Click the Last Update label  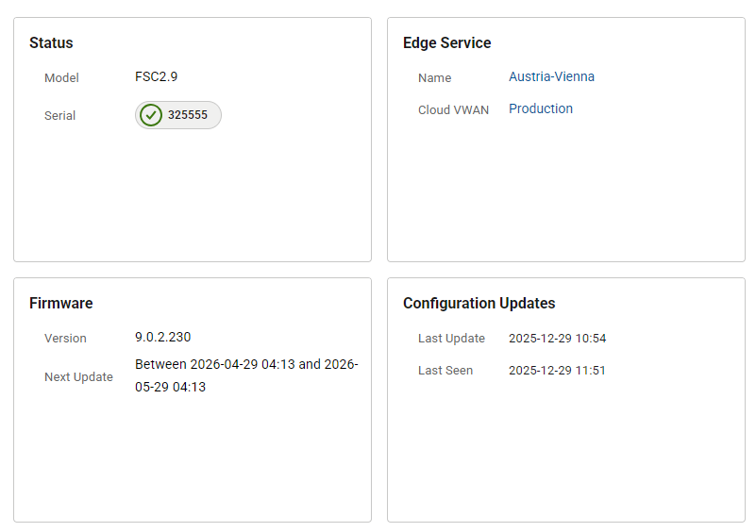pos(451,339)
